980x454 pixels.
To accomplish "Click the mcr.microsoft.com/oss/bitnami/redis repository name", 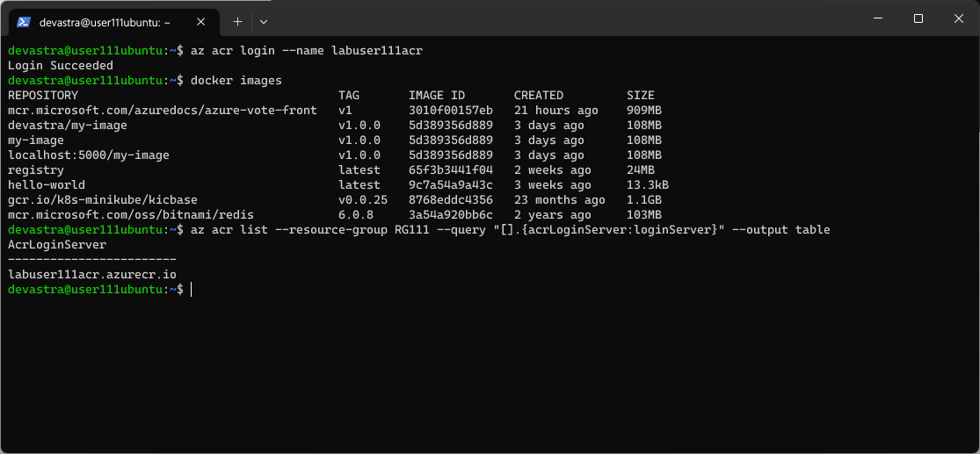I will pos(131,215).
